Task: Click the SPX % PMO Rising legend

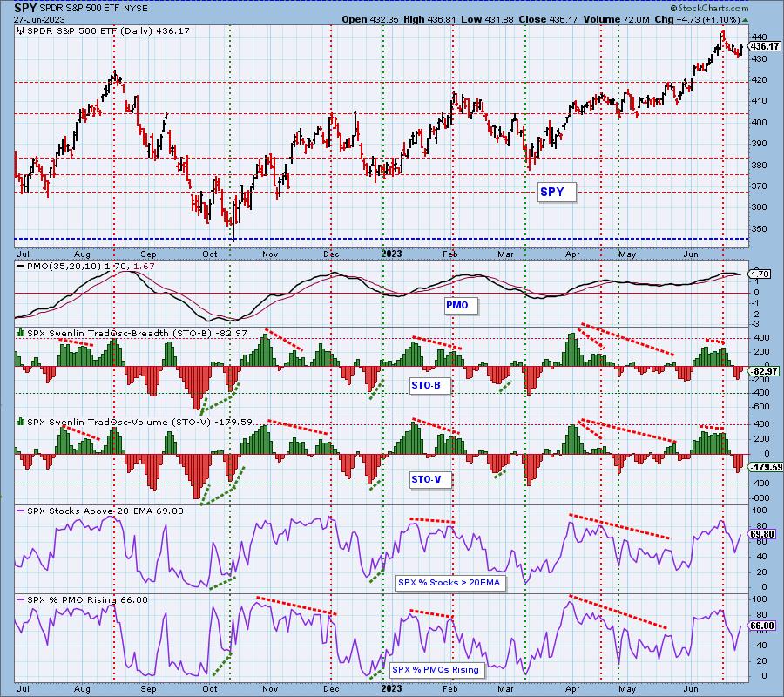Action: tap(87, 600)
